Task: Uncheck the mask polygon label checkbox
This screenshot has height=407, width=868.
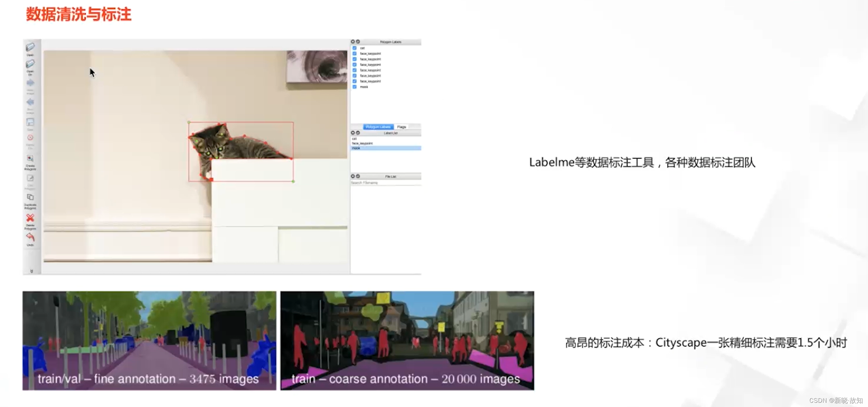Action: pos(354,87)
